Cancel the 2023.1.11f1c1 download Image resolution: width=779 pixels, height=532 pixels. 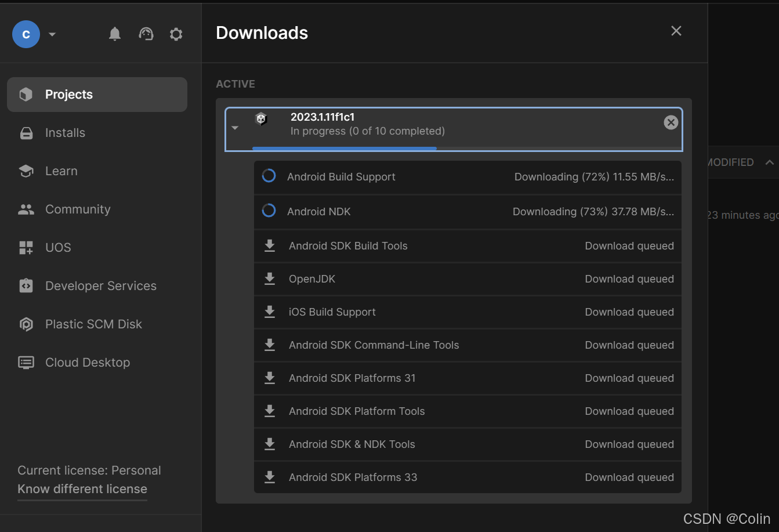click(671, 122)
